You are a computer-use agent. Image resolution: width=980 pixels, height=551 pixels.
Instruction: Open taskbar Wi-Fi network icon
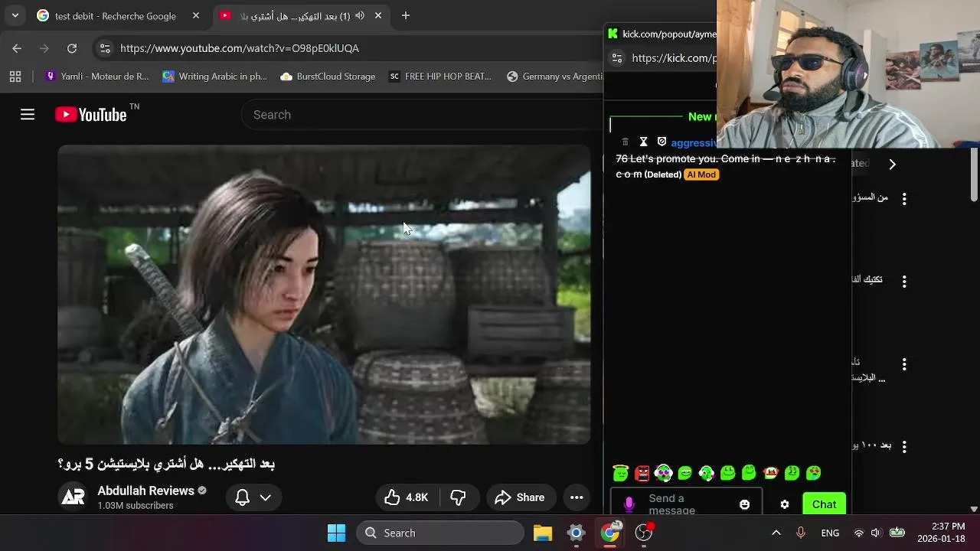(859, 533)
